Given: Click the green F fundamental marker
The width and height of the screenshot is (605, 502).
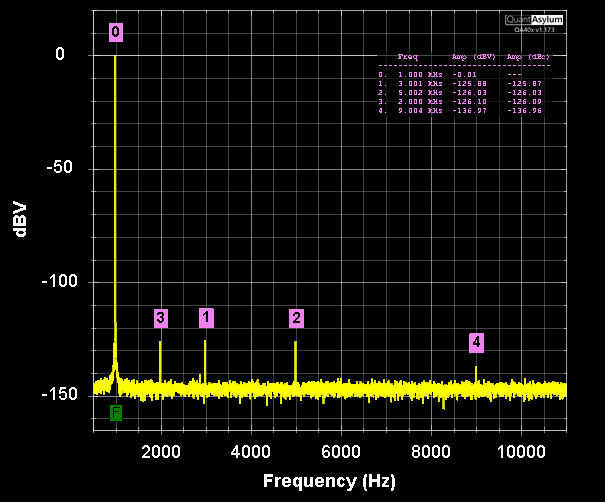Looking at the screenshot, I should 116,412.
